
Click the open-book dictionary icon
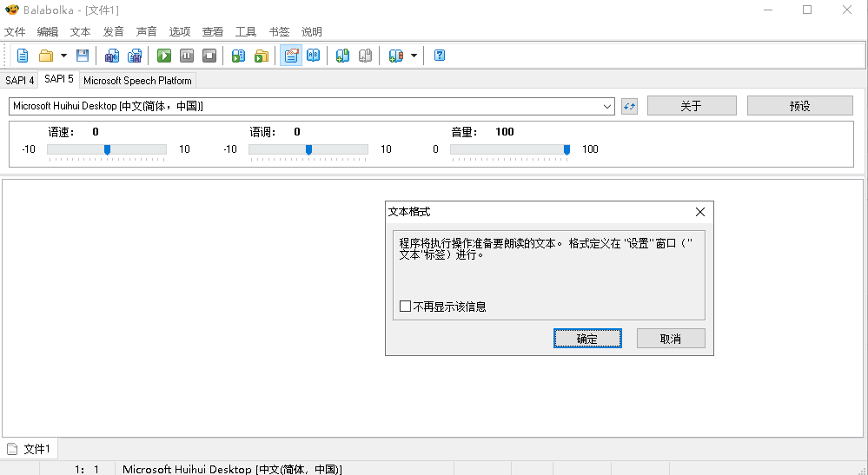(314, 56)
